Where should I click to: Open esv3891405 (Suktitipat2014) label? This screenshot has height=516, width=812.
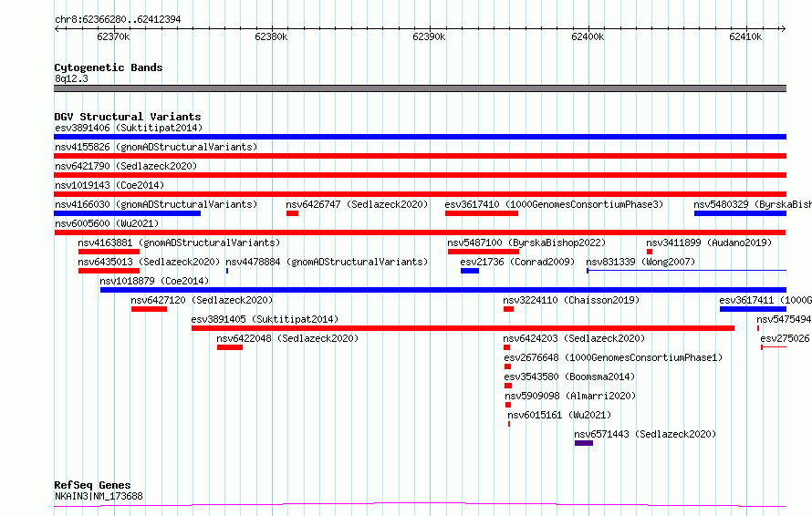coord(265,319)
